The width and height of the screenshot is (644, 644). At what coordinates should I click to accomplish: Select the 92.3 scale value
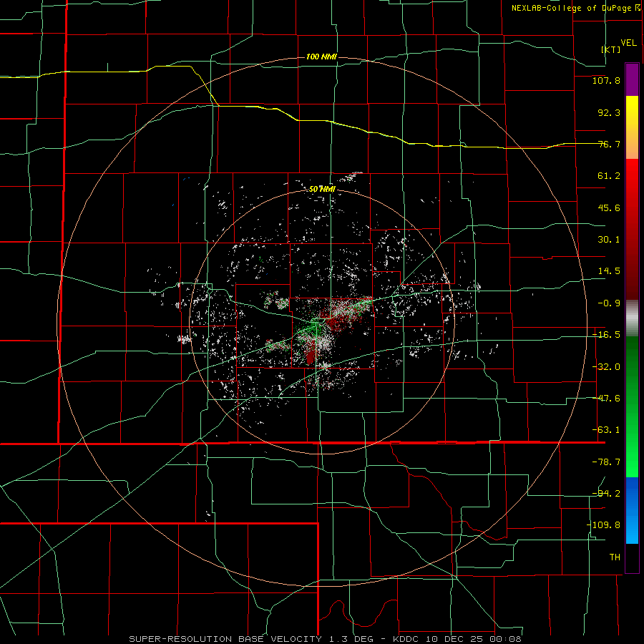pyautogui.click(x=609, y=112)
